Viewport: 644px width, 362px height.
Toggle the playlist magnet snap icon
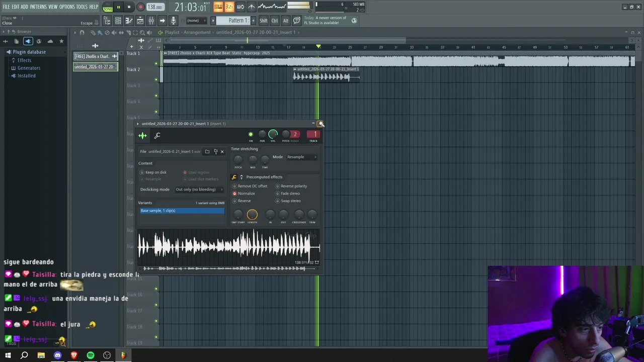82,32
